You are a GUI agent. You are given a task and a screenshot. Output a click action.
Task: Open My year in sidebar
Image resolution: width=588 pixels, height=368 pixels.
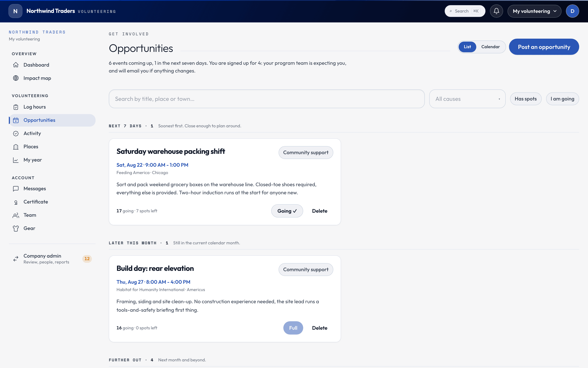click(x=52, y=160)
